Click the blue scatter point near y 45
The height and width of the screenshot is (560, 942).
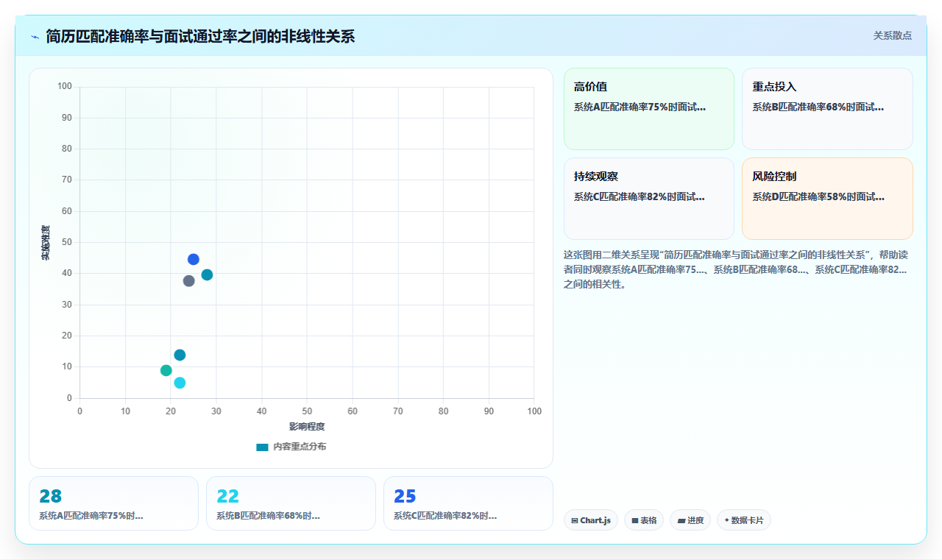point(194,259)
